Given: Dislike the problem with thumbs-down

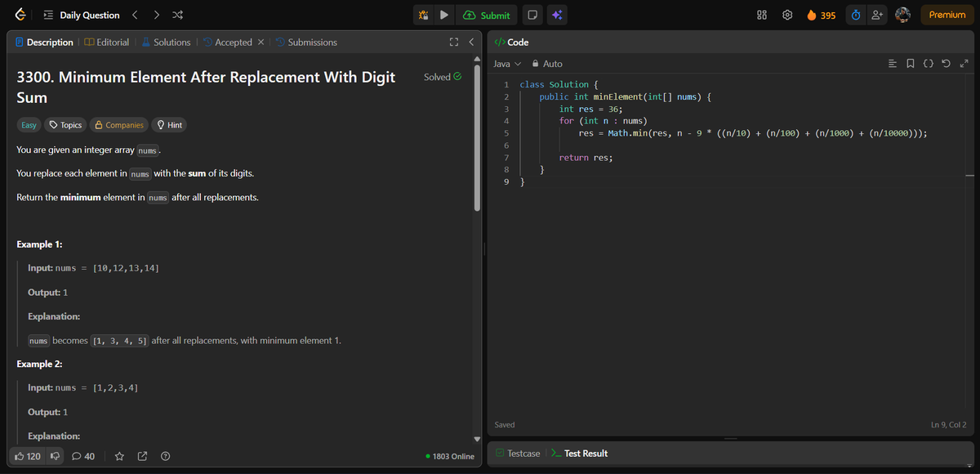Looking at the screenshot, I should click(56, 456).
